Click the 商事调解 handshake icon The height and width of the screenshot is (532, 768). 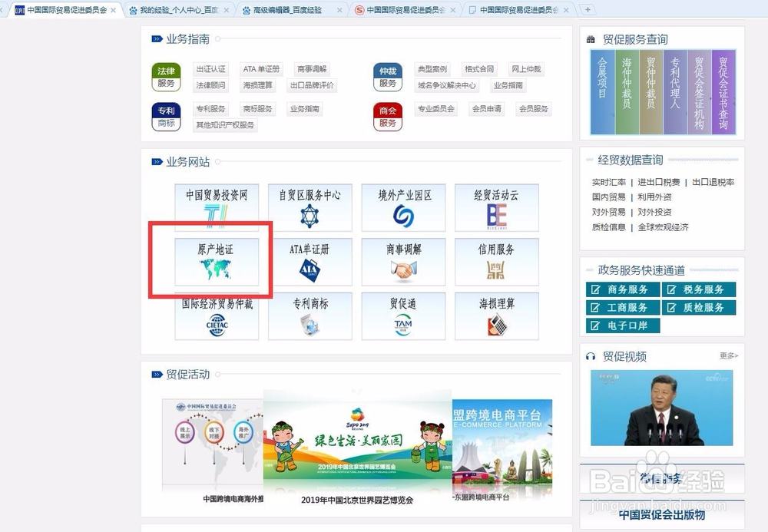coord(403,262)
